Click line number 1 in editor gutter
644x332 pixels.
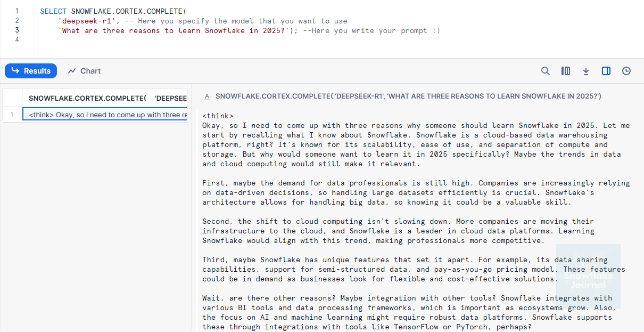[x=17, y=11]
